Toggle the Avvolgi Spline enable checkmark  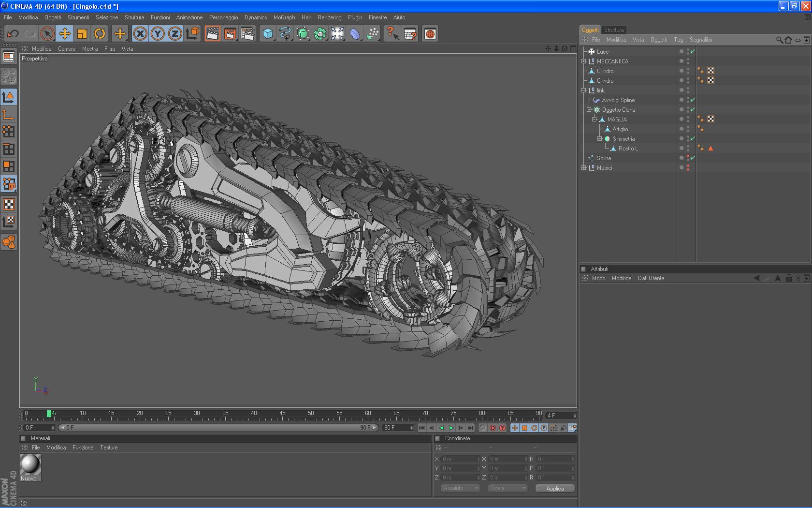tap(692, 100)
